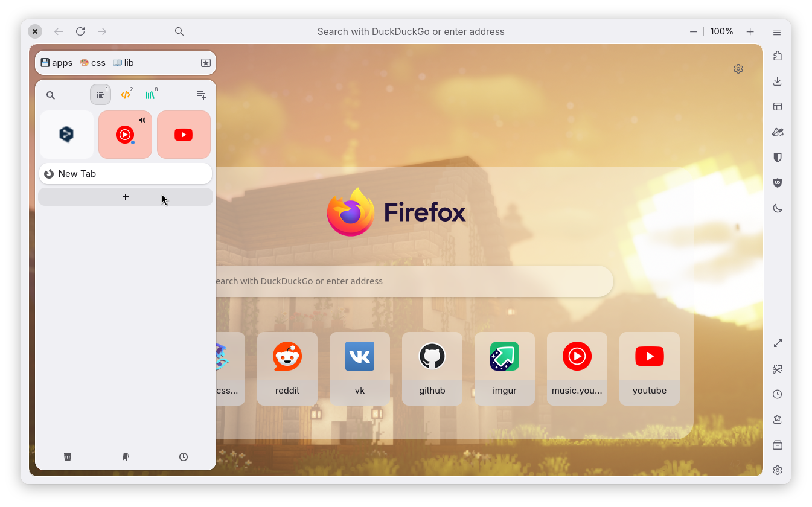
Task: Click the forward navigation arrow
Action: click(102, 31)
